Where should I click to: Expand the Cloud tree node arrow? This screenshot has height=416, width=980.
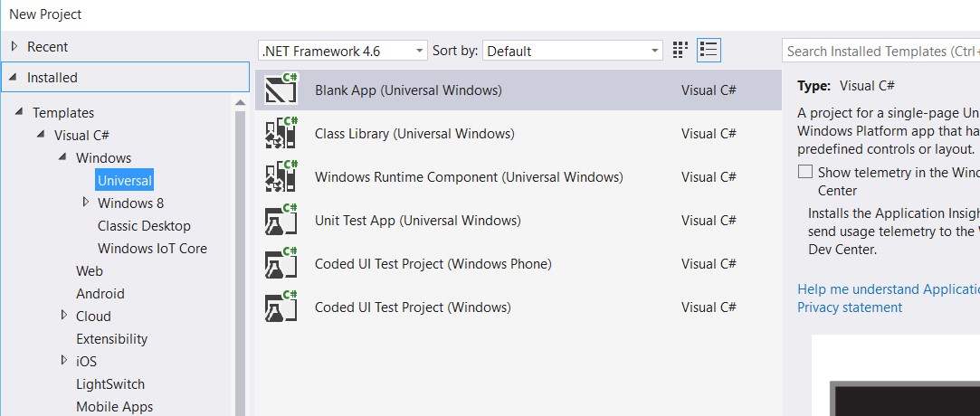pyautogui.click(x=63, y=316)
